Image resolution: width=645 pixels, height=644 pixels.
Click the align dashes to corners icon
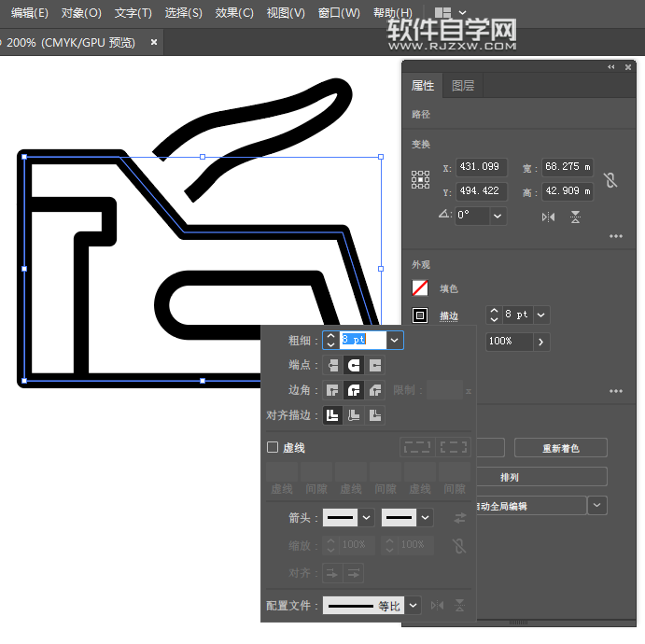click(x=453, y=447)
